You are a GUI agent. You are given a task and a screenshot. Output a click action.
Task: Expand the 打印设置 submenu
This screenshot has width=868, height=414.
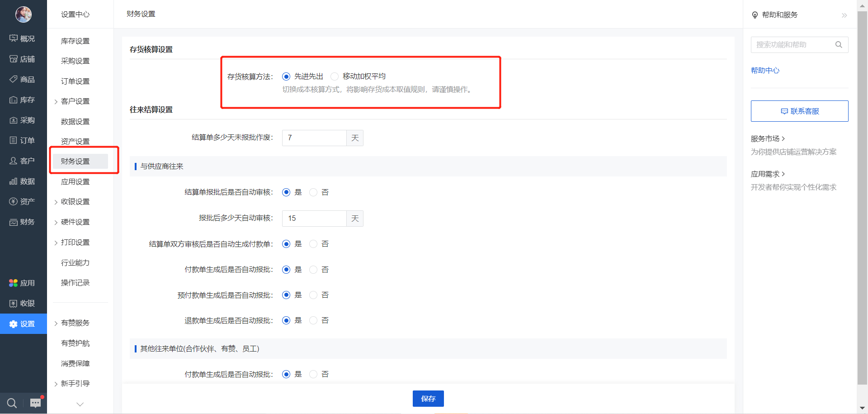[x=75, y=242]
